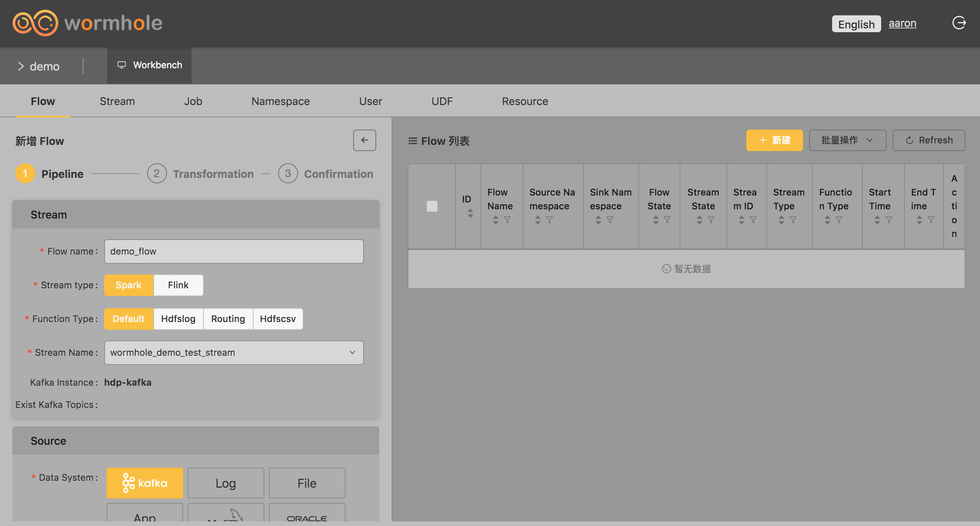Select the Kafka data system icon
The width and height of the screenshot is (980, 526).
point(144,483)
